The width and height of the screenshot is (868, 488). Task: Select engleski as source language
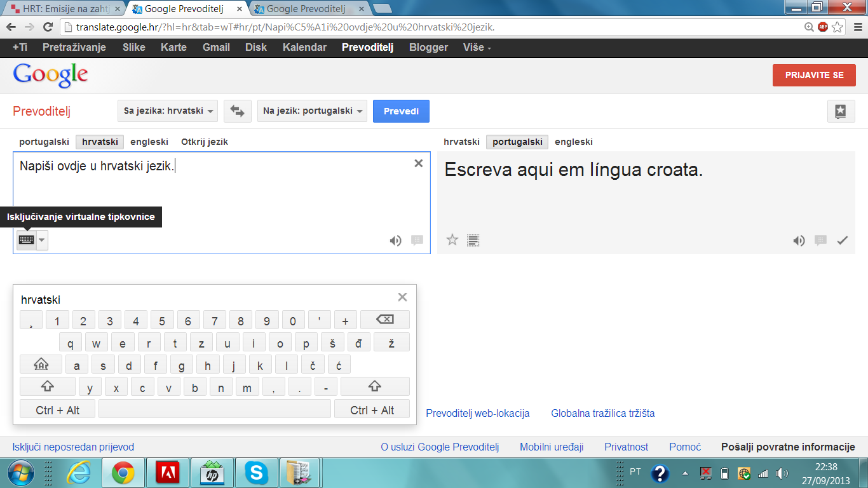(x=149, y=142)
